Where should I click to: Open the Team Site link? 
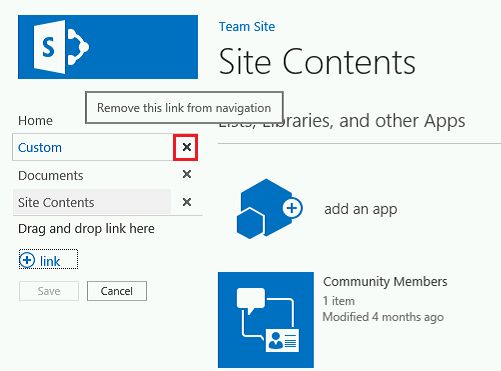point(247,27)
